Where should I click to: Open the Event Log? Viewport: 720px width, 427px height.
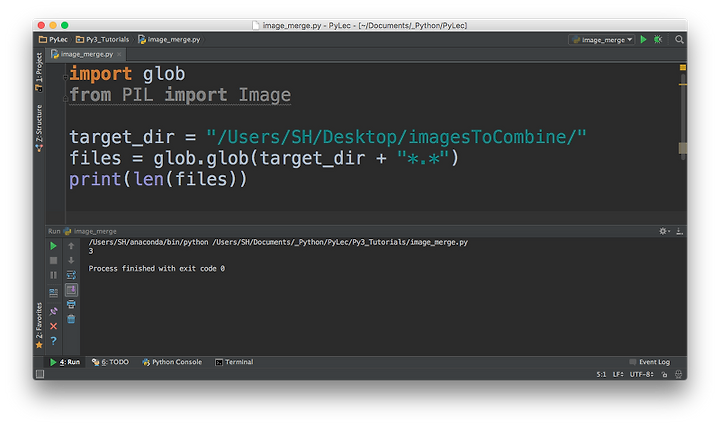tap(650, 362)
